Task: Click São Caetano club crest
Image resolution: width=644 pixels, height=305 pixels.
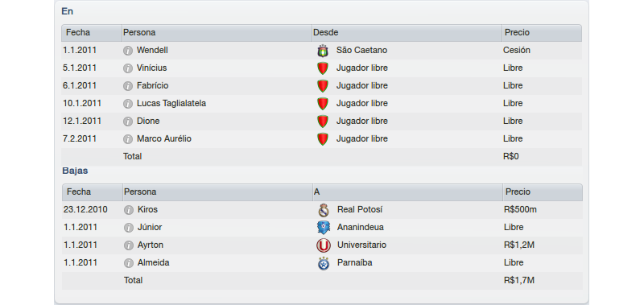Action: 324,51
